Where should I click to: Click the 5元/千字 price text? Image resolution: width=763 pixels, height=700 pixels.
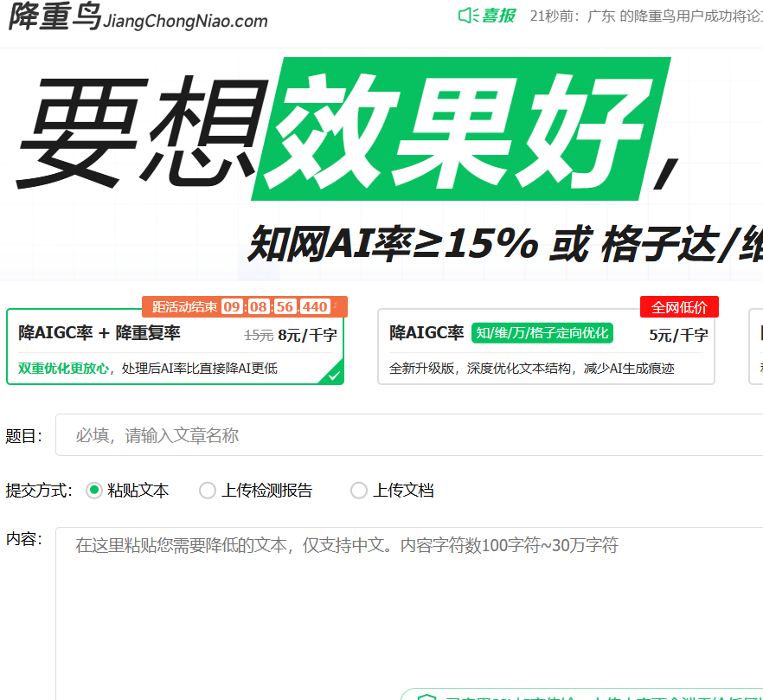[678, 335]
